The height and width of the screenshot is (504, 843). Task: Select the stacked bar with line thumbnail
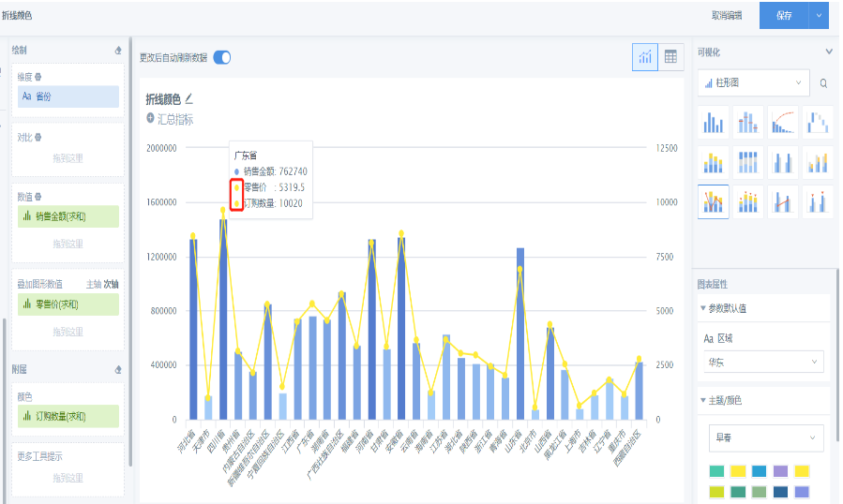[x=713, y=201]
